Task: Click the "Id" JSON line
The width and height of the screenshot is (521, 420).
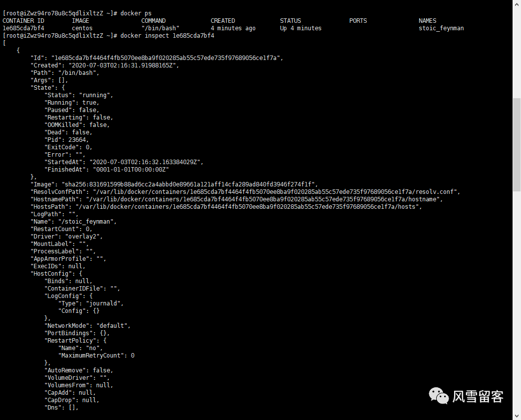Action: [x=157, y=58]
